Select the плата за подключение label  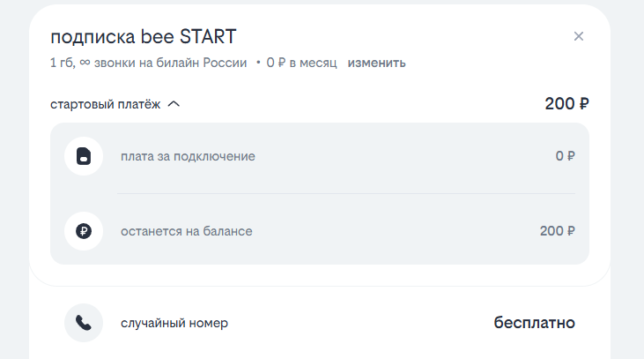coord(188,157)
